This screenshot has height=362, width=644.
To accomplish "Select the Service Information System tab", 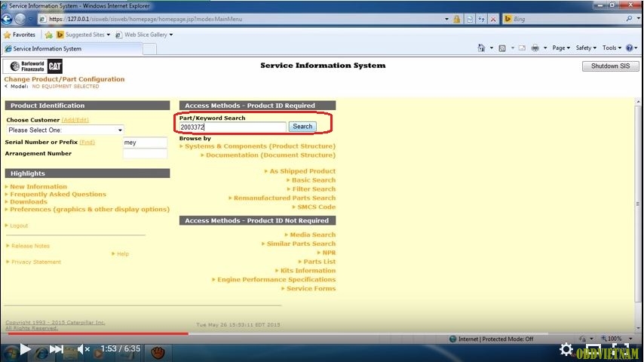I will 72,48.
